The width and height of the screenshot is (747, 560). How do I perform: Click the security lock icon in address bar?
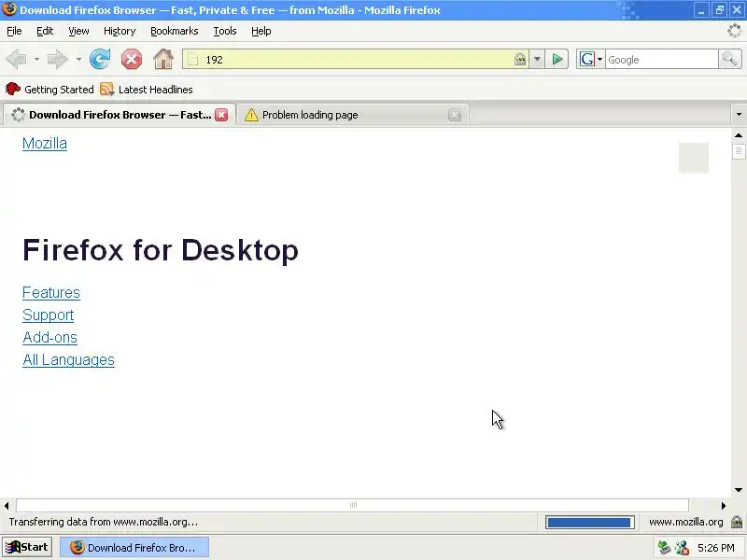pos(520,60)
